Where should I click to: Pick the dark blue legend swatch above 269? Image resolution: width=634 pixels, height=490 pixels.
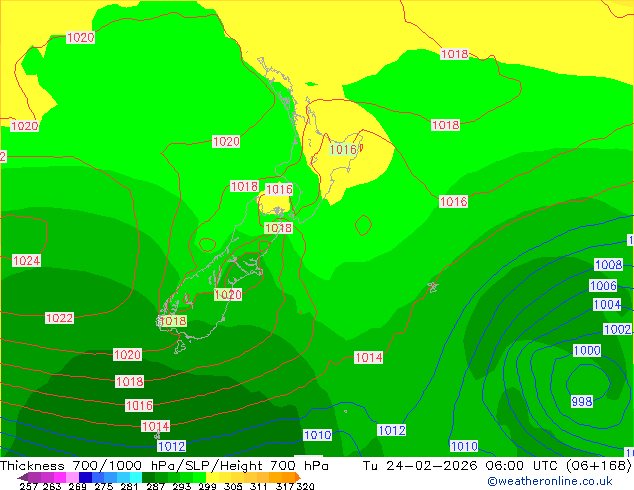coord(85,477)
